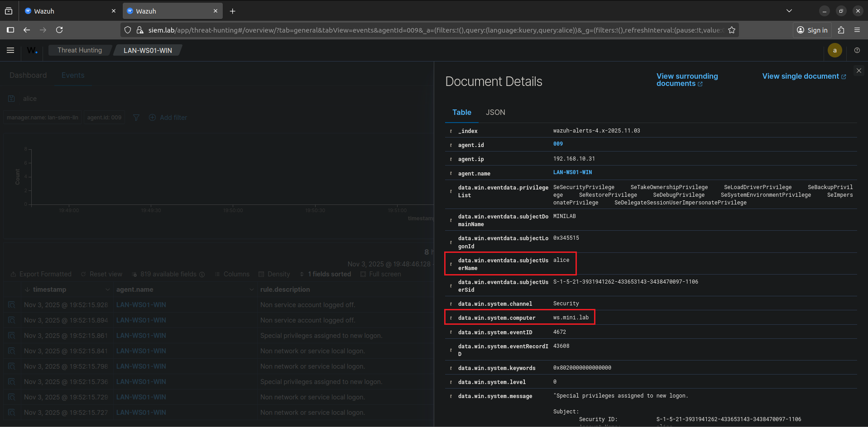This screenshot has height=427, width=868.
Task: Switch to the first Wazuh browser tab
Action: (x=70, y=11)
